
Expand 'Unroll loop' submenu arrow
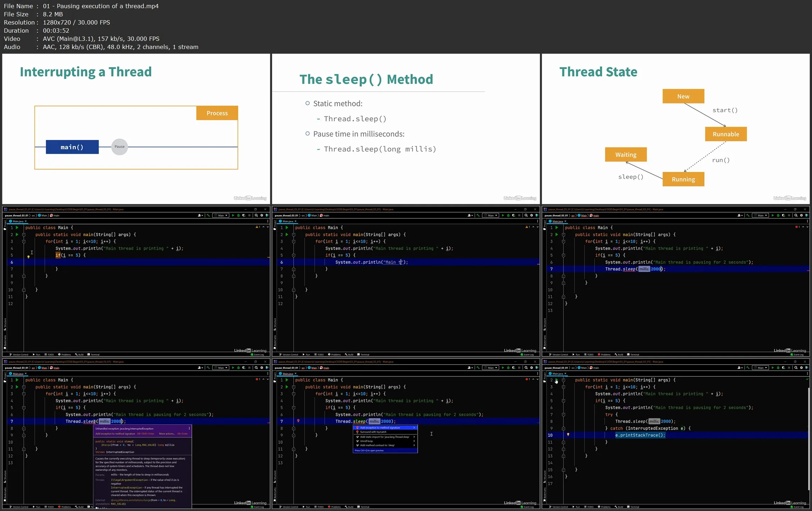click(414, 441)
